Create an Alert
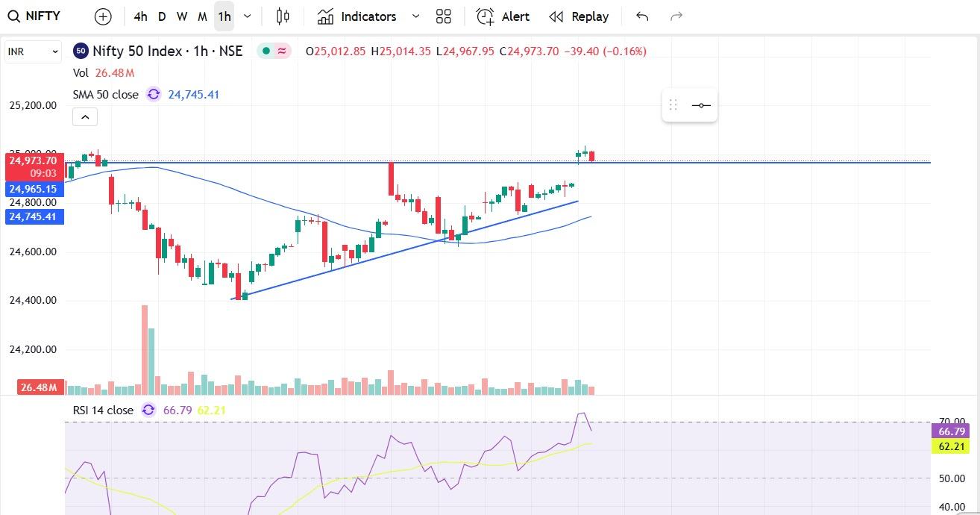The image size is (980, 515). point(503,16)
